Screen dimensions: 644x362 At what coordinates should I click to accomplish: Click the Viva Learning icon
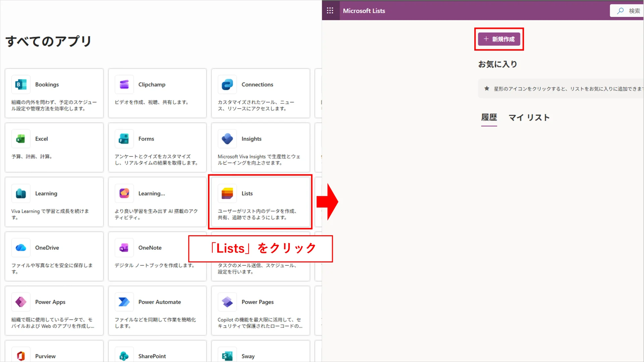point(21,193)
